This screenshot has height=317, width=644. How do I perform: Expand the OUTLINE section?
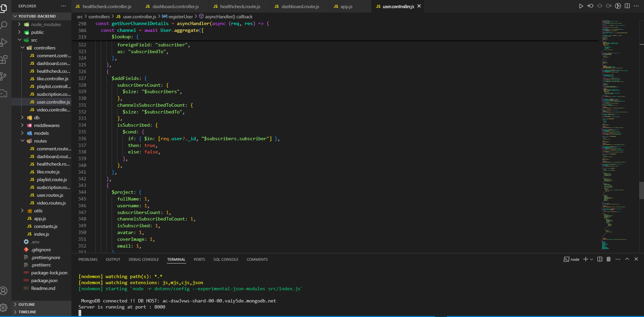[x=41, y=304]
